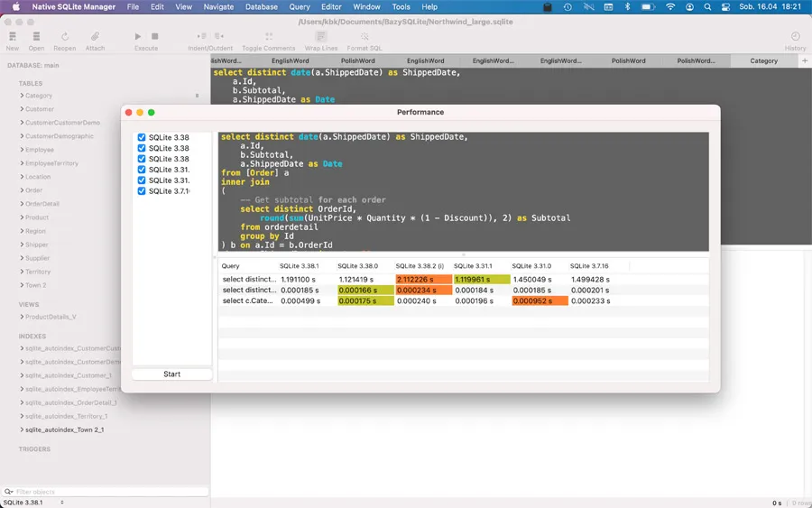
Task: Add a new tab with plus icon
Action: click(x=804, y=60)
